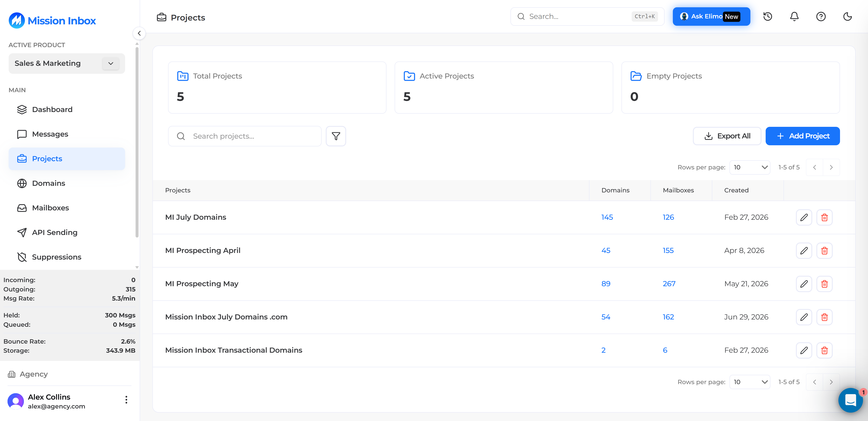Open the 145 domains link for MI July Domains
This screenshot has height=421, width=868.
coord(607,217)
